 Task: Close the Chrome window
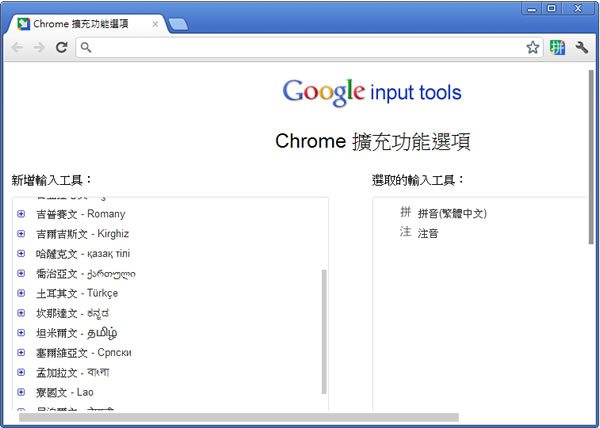(x=578, y=8)
